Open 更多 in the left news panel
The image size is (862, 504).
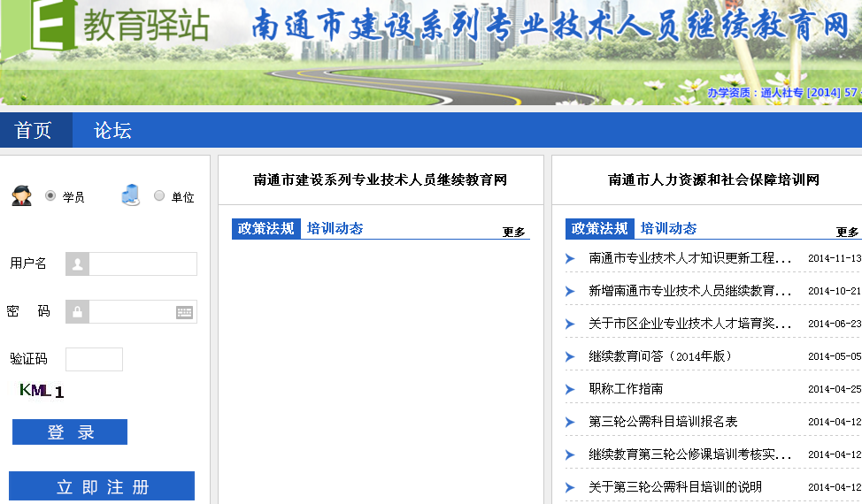point(514,232)
